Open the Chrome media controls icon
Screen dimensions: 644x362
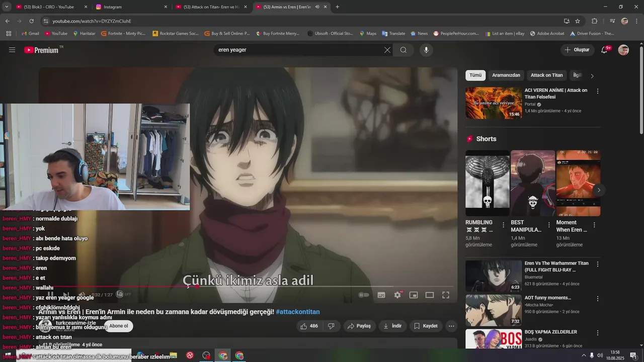tap(612, 21)
